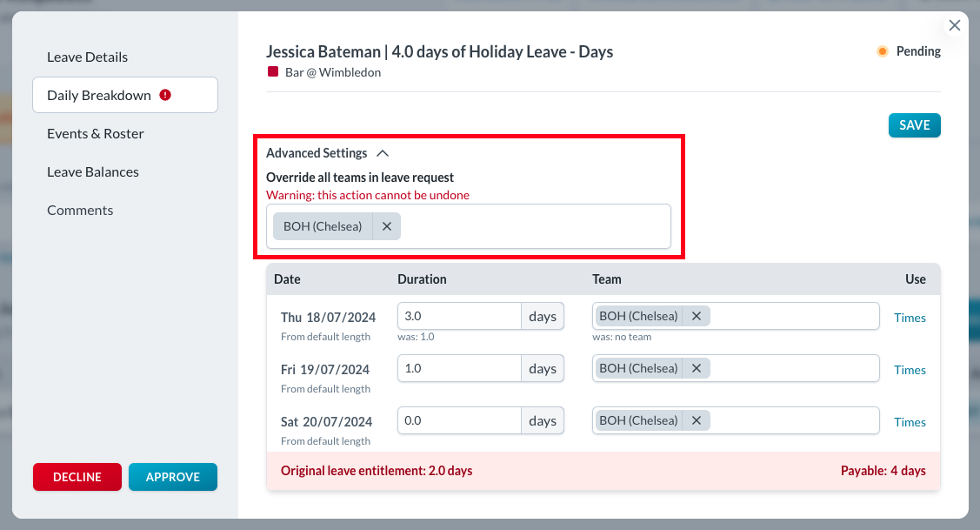This screenshot has width=980, height=530.
Task: Switch to the Events & Roster tab
Action: [x=96, y=133]
